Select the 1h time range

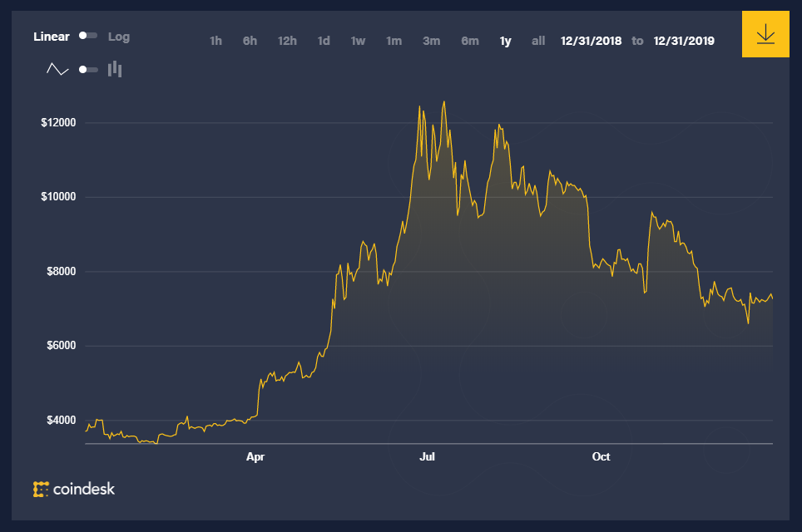(x=215, y=41)
